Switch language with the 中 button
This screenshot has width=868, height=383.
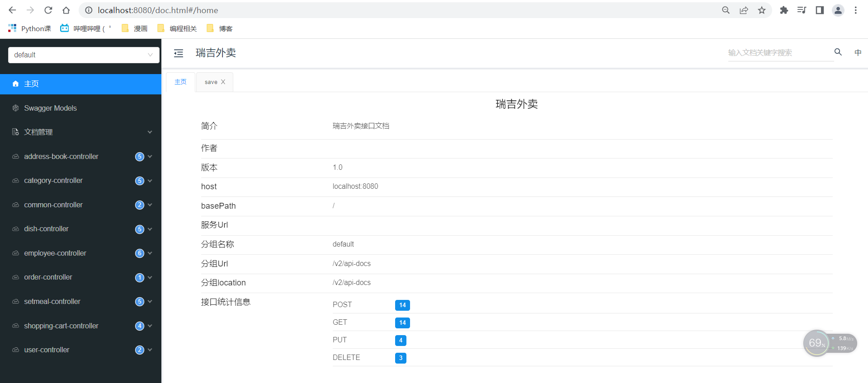point(858,52)
